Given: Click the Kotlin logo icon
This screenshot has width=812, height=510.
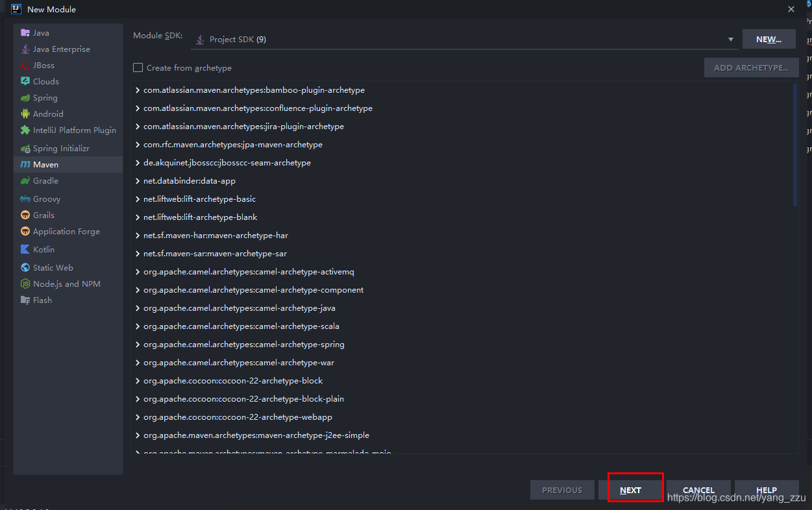Looking at the screenshot, I should tap(25, 249).
